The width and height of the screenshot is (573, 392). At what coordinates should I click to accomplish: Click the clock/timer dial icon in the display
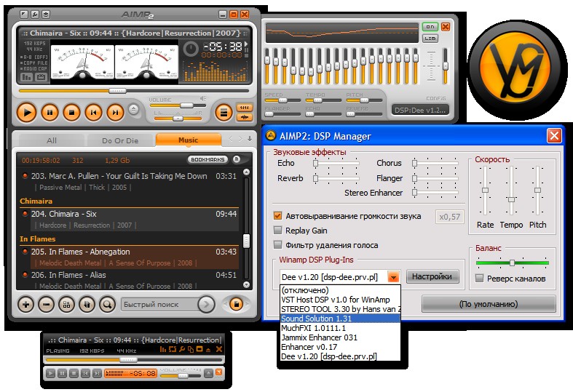190,49
